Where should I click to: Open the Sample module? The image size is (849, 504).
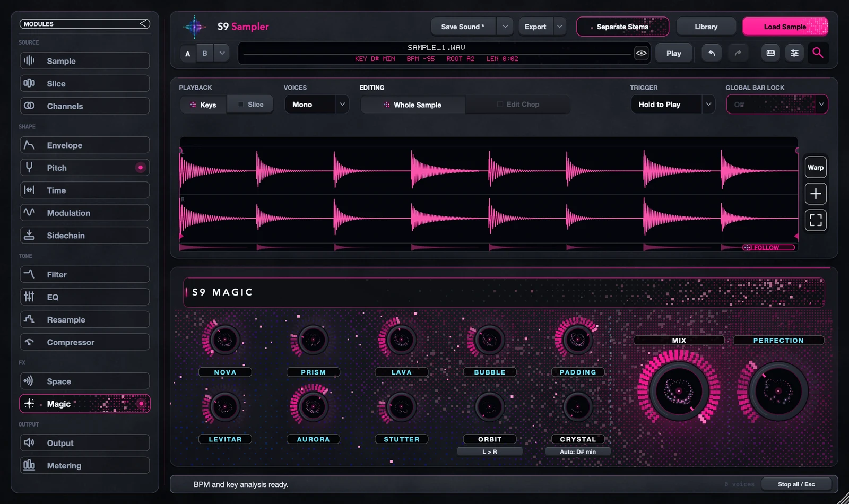(85, 61)
